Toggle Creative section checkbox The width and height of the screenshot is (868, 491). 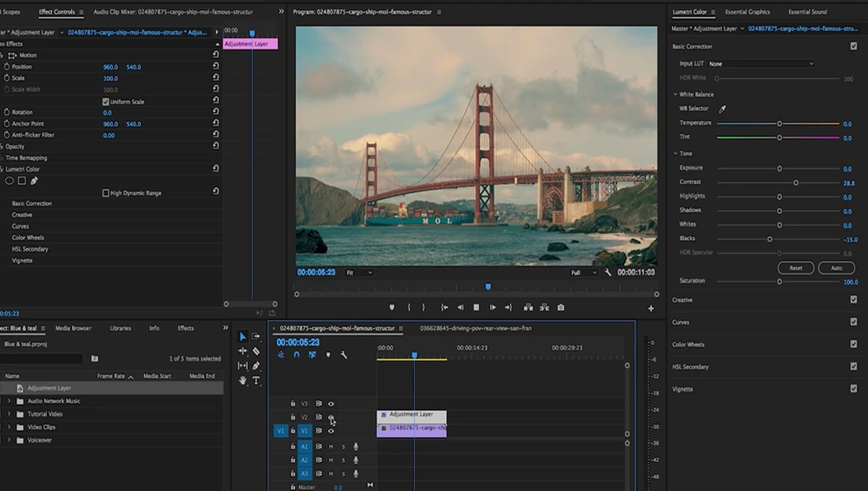tap(853, 300)
